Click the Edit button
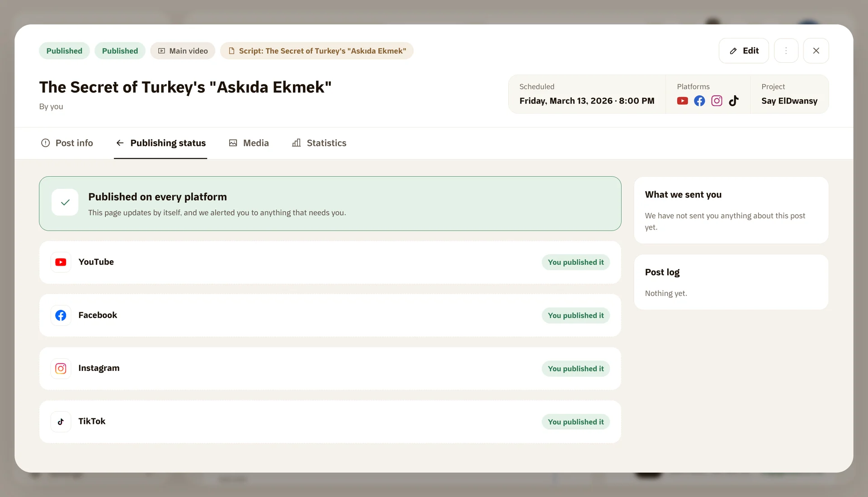This screenshot has height=497, width=868. tap(744, 51)
